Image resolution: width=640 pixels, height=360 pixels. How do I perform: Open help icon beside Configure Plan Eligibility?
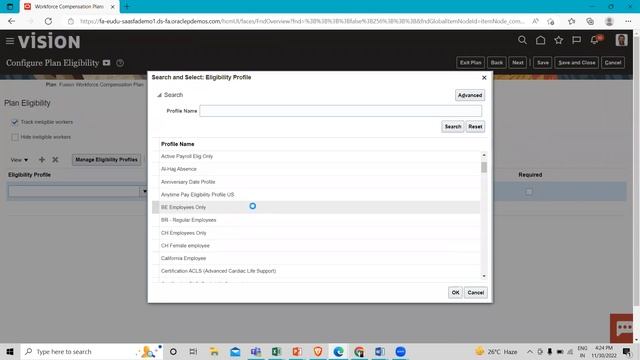(120, 63)
